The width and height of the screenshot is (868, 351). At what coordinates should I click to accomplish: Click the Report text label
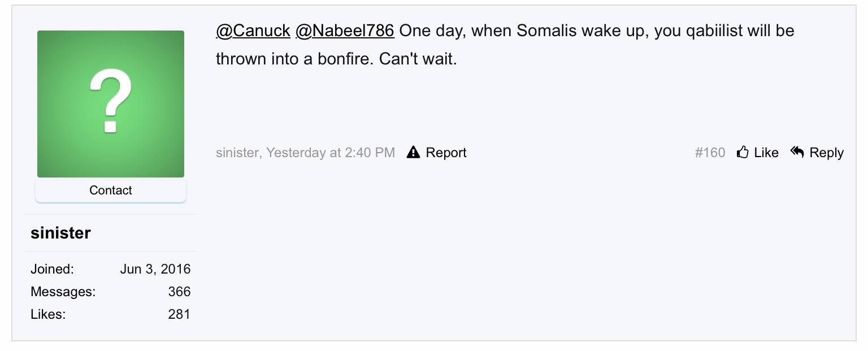coord(446,153)
